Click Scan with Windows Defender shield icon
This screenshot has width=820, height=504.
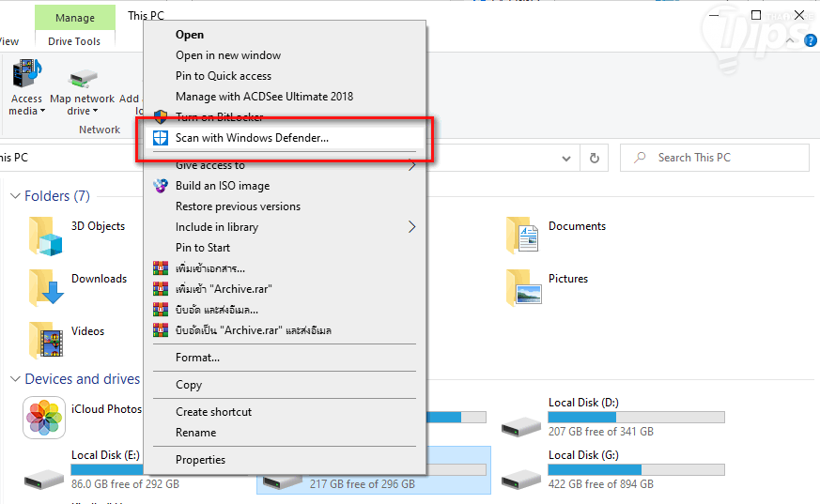[x=161, y=138]
